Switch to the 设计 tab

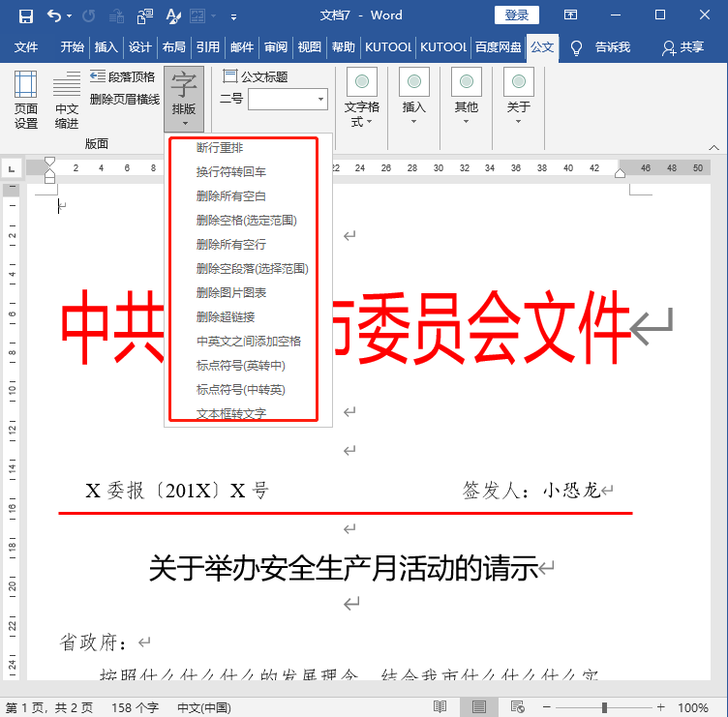(139, 46)
